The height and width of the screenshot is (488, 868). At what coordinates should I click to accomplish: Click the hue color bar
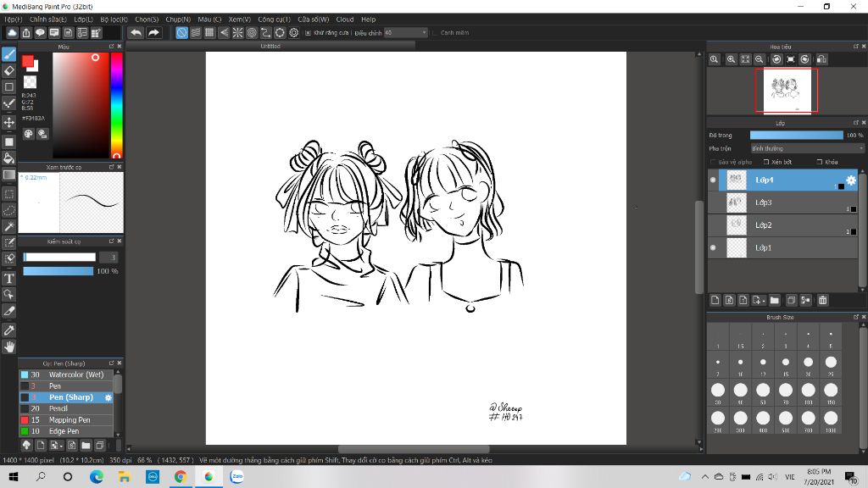pyautogui.click(x=116, y=105)
